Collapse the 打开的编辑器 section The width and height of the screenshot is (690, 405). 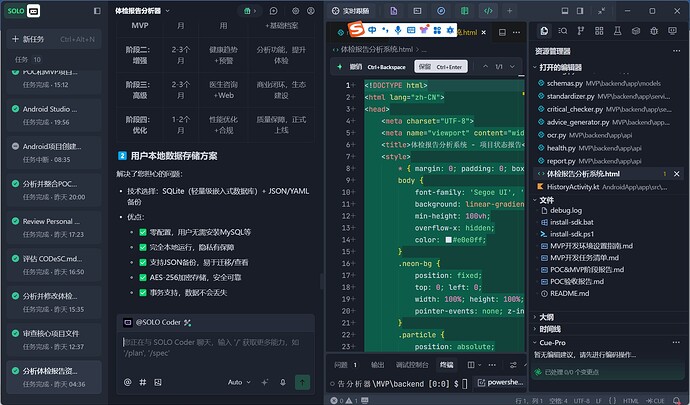(558, 67)
